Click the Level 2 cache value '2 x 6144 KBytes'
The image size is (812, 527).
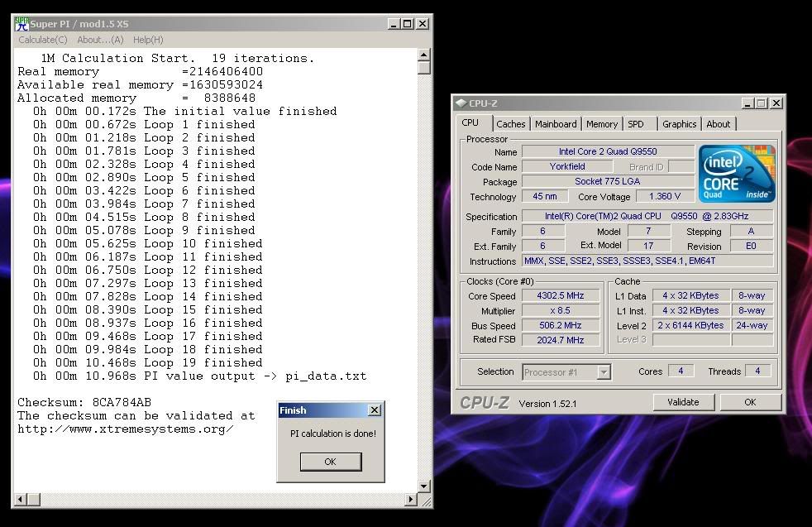coord(690,325)
